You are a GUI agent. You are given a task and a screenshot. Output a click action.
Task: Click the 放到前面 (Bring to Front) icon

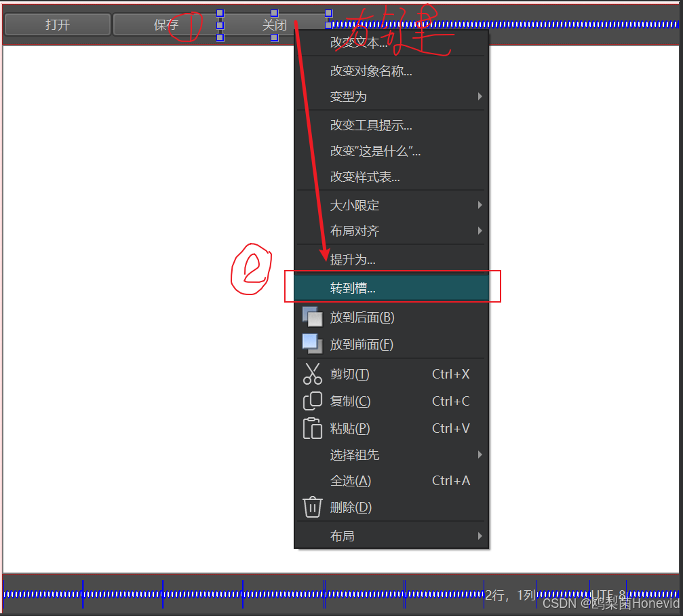(x=312, y=344)
